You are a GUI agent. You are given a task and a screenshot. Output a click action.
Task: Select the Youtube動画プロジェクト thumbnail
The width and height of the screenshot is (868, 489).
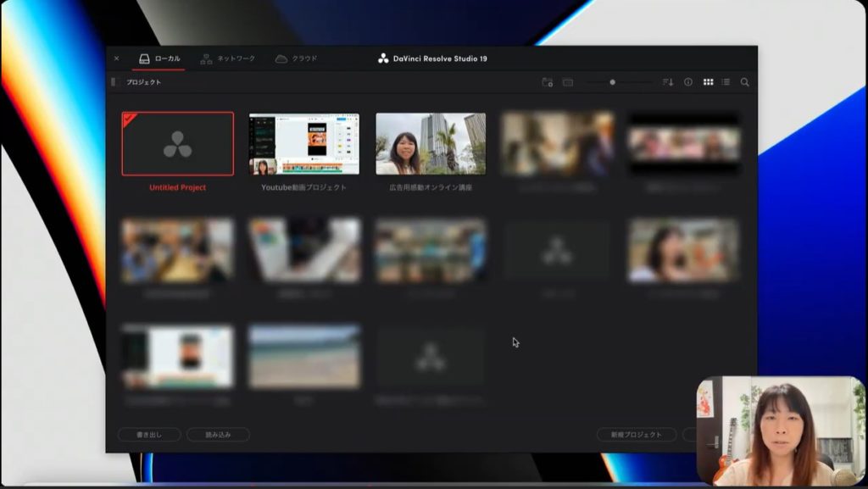tap(304, 144)
